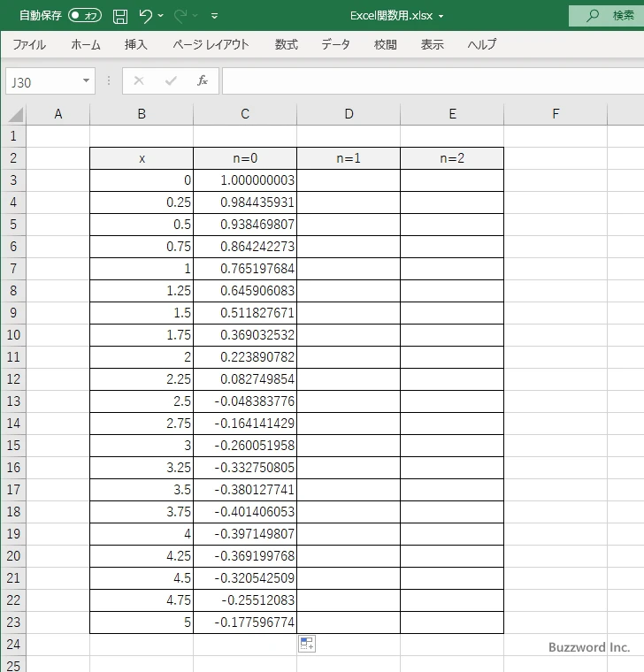Image resolution: width=644 pixels, height=672 pixels.
Task: Open the Redo history dropdown arrow
Action: pos(195,16)
